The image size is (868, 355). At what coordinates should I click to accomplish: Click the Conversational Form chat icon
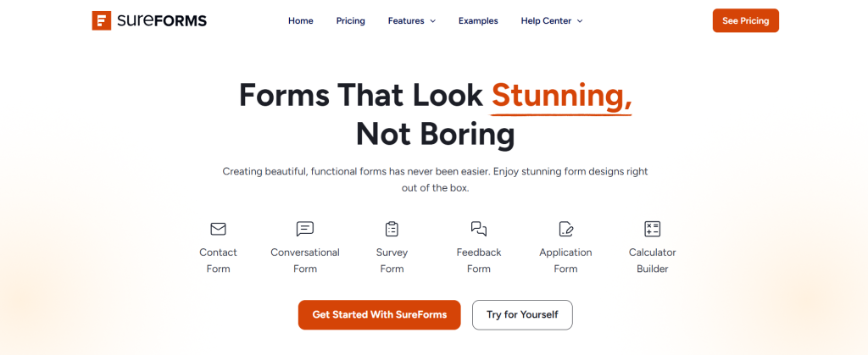pos(305,229)
